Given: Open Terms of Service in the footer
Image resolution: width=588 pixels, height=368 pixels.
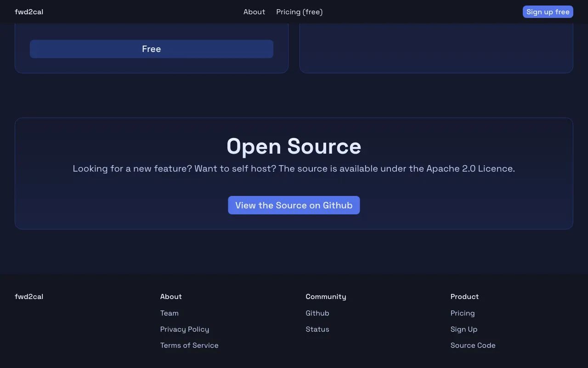Looking at the screenshot, I should click(189, 345).
